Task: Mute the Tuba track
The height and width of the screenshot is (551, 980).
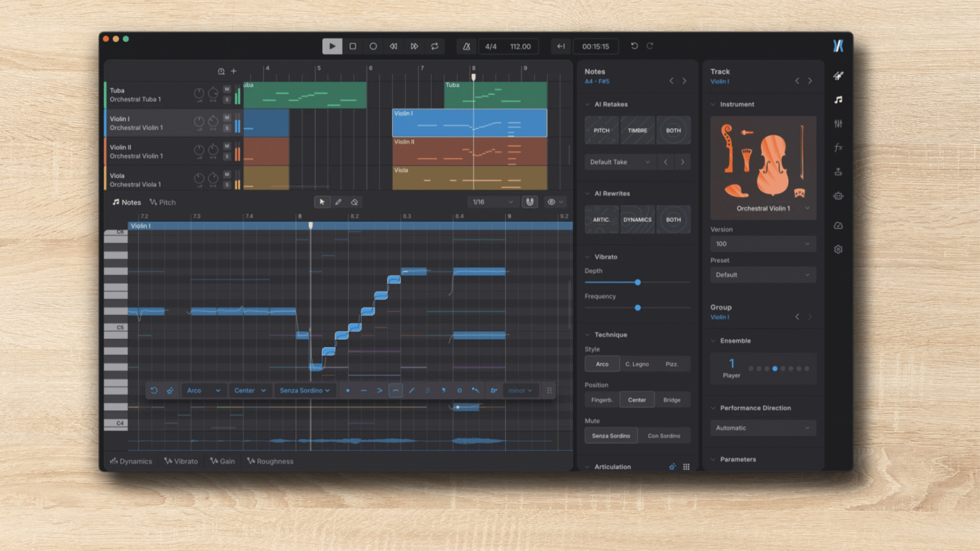Action: point(227,89)
